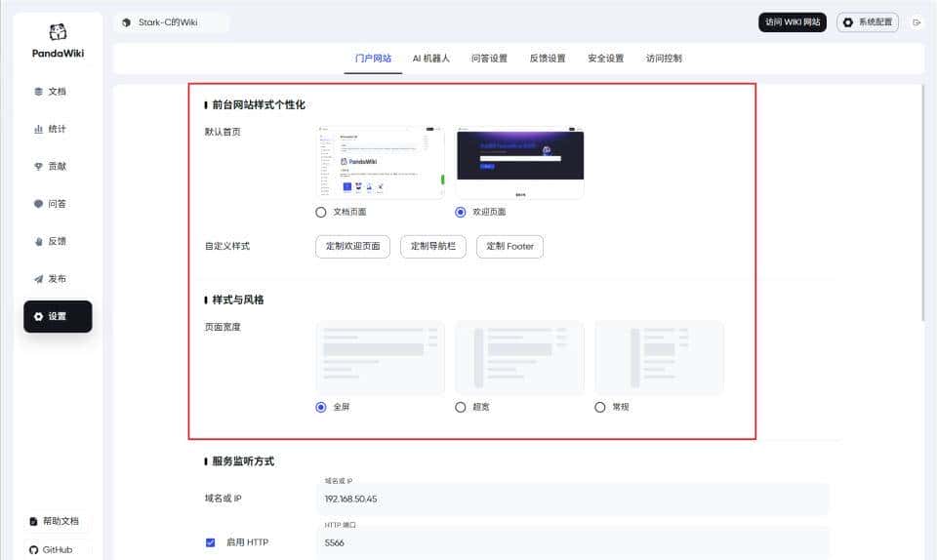Viewport: 937px width, 560px height.
Task: Click the 页面宽度 label
Action: [x=223, y=327]
